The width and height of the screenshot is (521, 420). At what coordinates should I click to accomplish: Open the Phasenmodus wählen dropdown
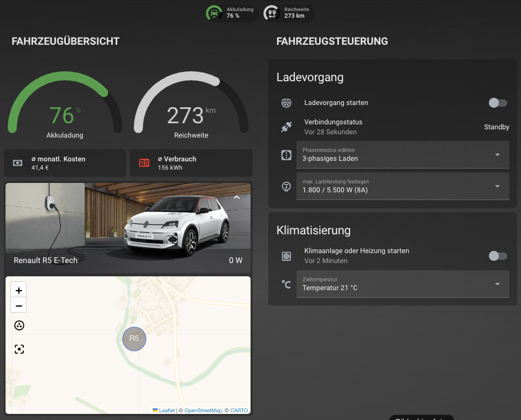tap(403, 155)
